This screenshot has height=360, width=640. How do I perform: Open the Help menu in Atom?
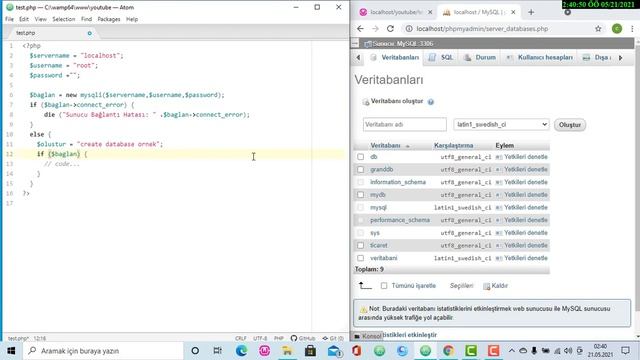pos(132,19)
